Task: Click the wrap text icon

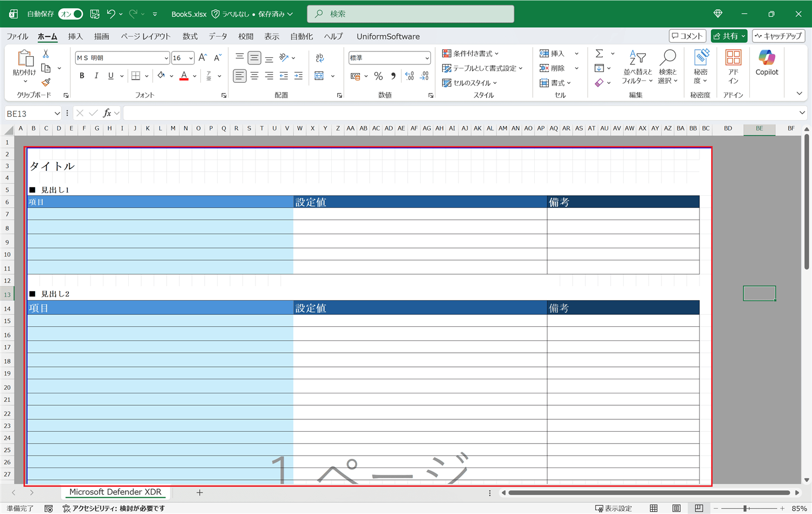Action: pos(319,57)
